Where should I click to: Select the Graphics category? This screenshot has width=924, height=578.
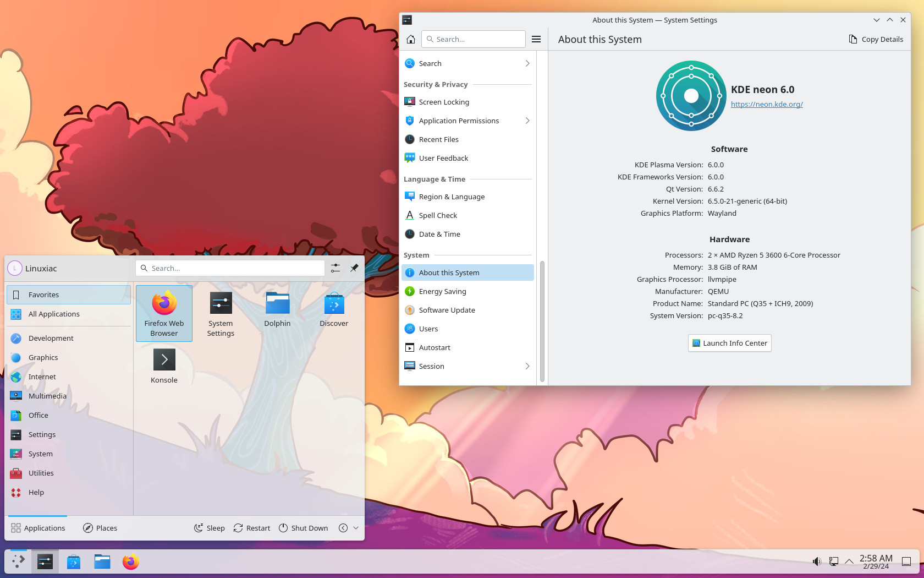coord(69,357)
